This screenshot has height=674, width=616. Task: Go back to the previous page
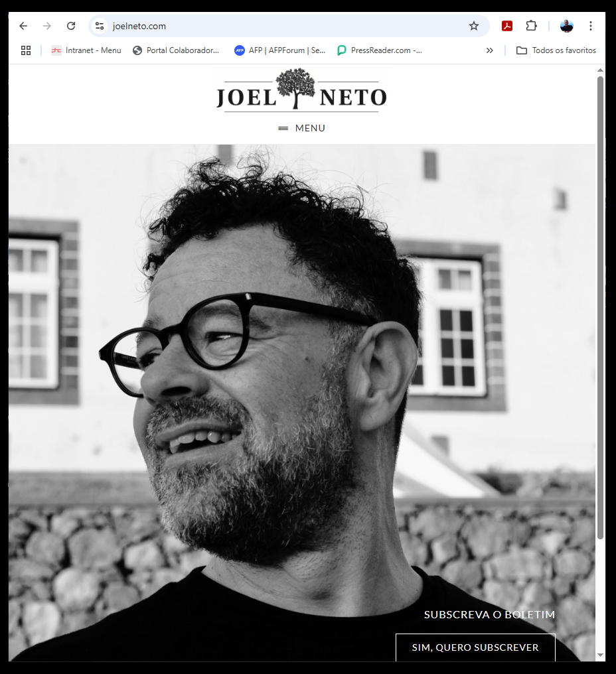pos(23,26)
